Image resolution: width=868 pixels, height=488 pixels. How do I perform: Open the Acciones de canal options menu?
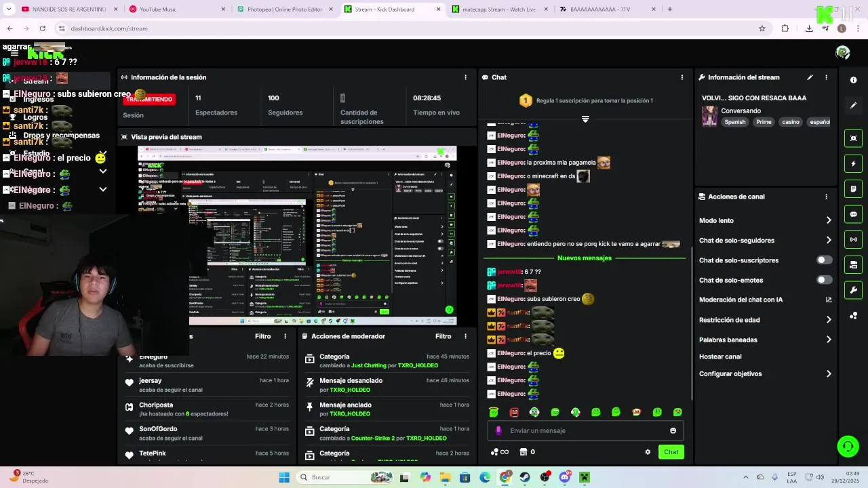826,197
